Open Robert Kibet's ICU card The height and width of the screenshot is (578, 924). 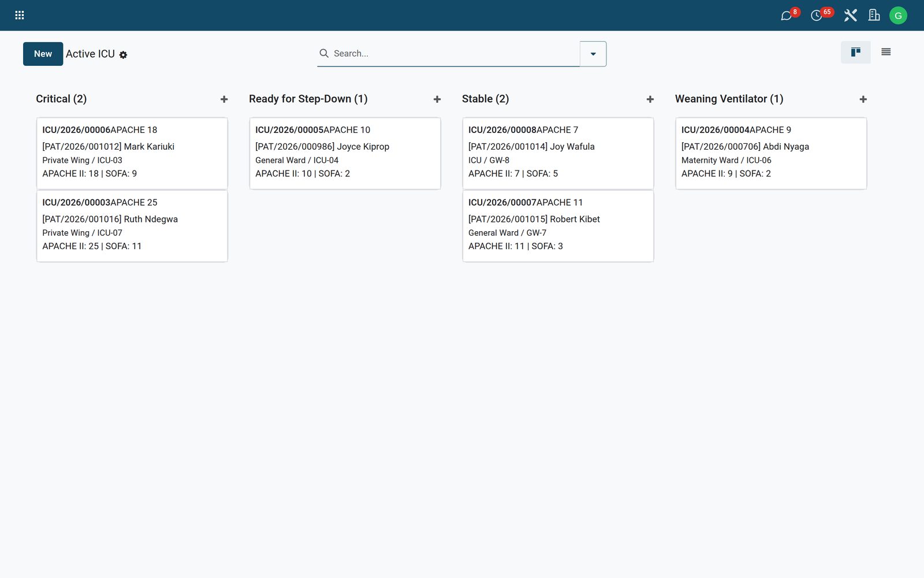[x=558, y=226]
